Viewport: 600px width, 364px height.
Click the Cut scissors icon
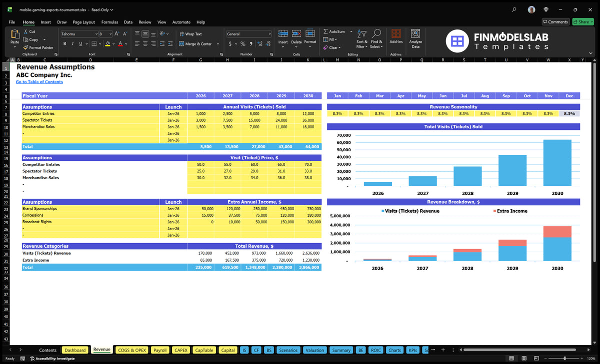[25, 31]
